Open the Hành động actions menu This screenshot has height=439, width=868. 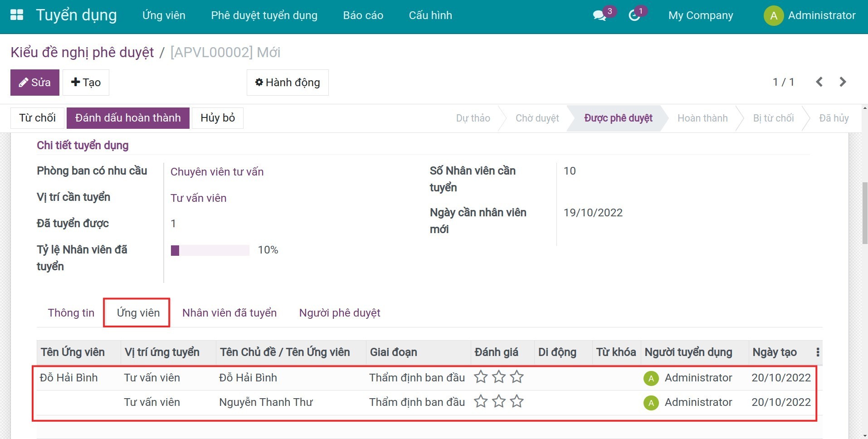click(x=288, y=82)
